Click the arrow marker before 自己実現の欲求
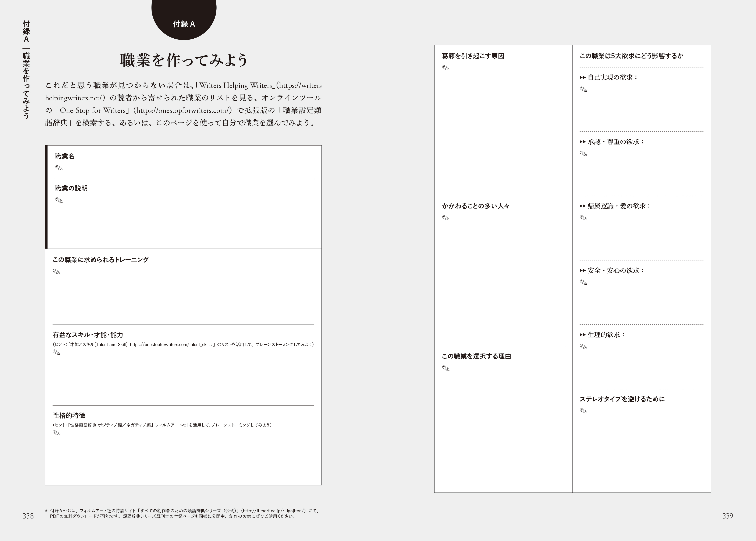 583,78
